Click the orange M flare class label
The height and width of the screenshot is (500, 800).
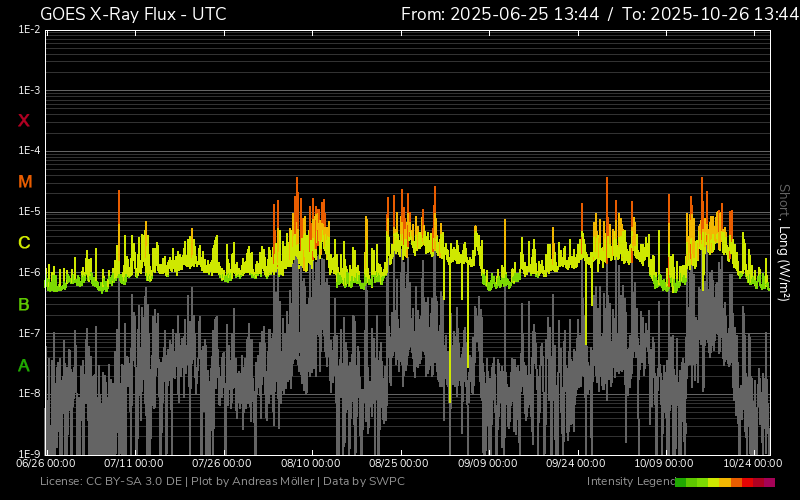[25, 182]
